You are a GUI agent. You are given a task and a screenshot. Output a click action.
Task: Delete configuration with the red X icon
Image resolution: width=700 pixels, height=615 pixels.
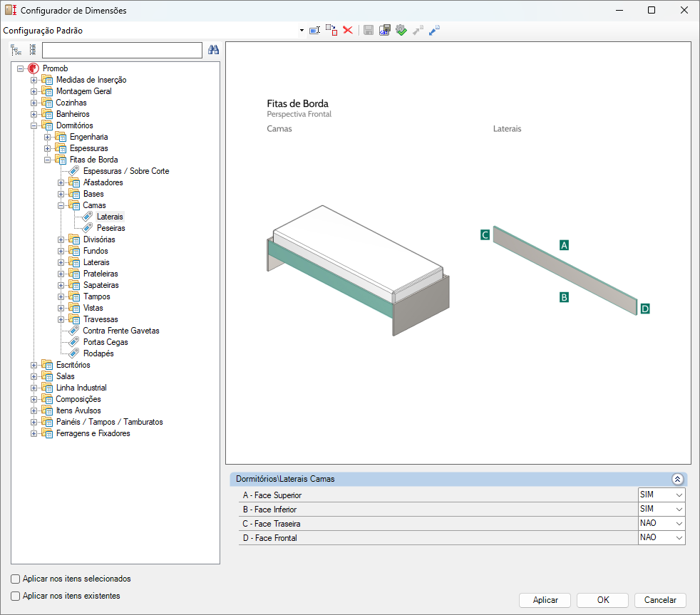coord(348,31)
